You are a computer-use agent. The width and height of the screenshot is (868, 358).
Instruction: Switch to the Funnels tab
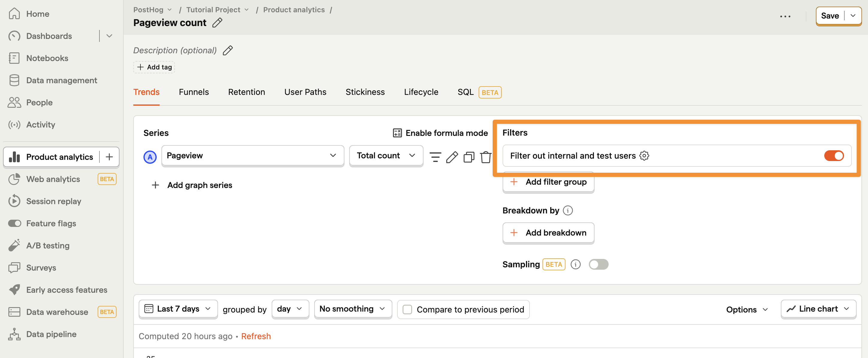(x=194, y=92)
